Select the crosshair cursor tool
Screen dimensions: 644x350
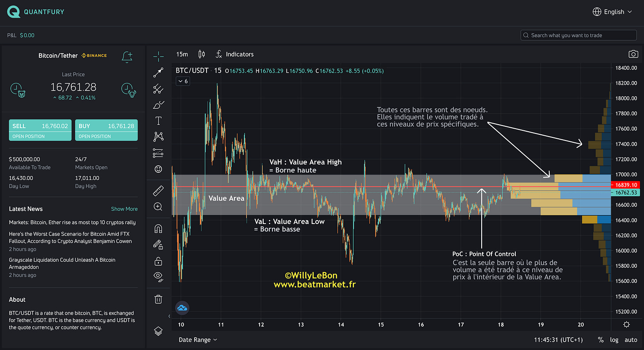(x=158, y=57)
